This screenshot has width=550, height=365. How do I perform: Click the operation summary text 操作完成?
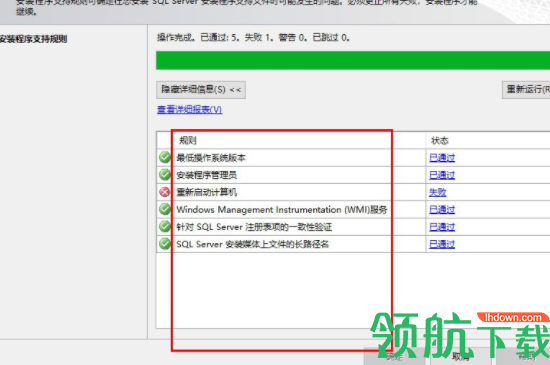[253, 37]
